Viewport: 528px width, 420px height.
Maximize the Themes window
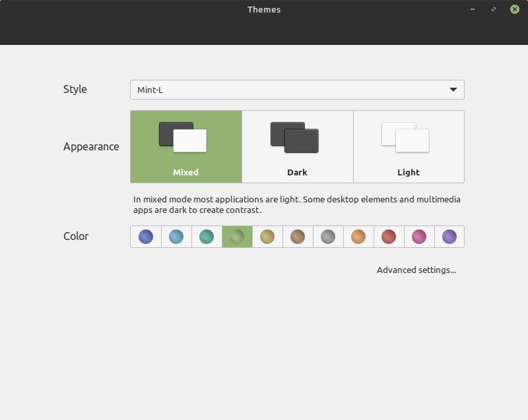pyautogui.click(x=494, y=9)
